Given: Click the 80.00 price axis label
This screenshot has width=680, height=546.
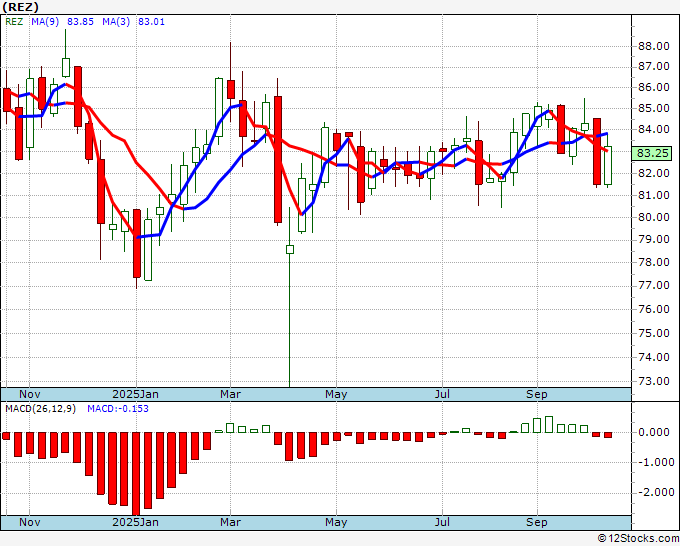Looking at the screenshot, I should tap(654, 217).
